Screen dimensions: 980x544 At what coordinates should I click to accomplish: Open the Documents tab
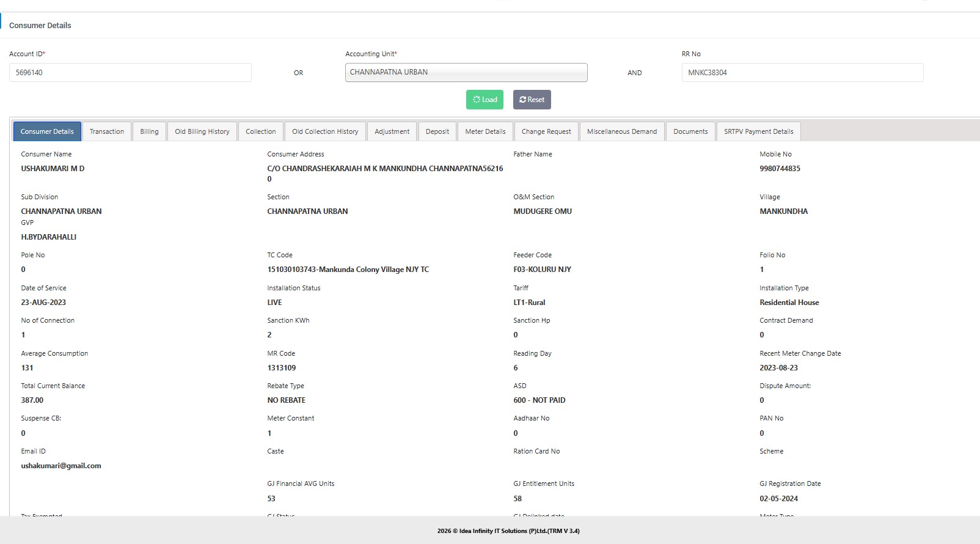click(x=690, y=131)
